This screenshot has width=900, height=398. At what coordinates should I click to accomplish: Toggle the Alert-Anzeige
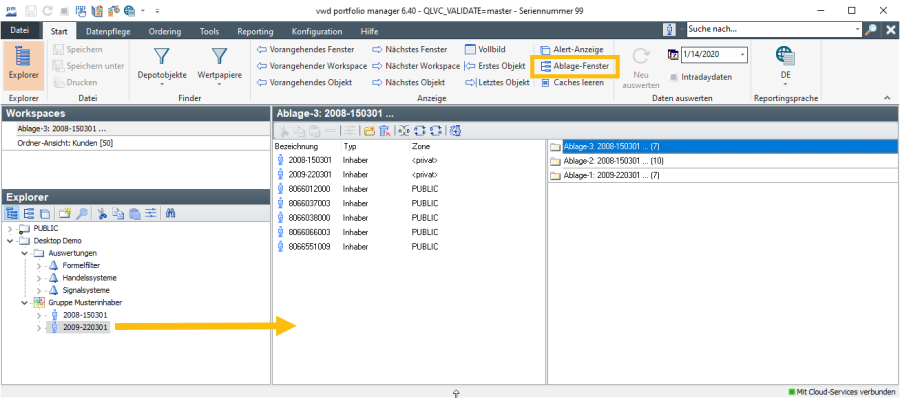(x=572, y=50)
